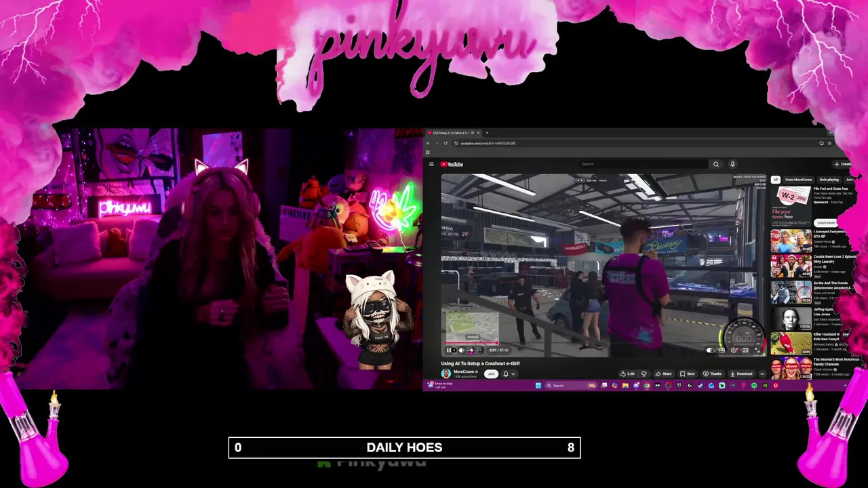The image size is (868, 488).
Task: Click the YouTube search magnifier button
Action: click(715, 164)
